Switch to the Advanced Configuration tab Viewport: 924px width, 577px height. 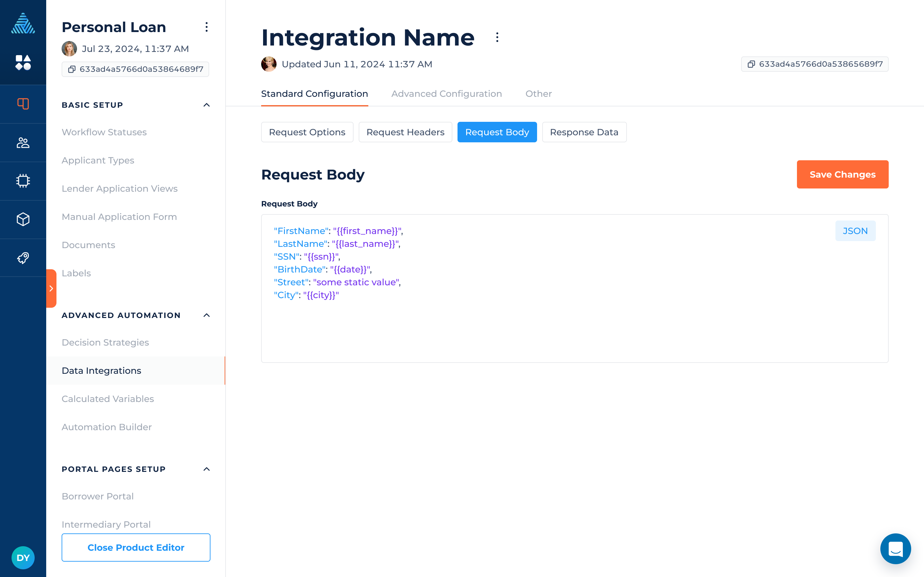(446, 94)
